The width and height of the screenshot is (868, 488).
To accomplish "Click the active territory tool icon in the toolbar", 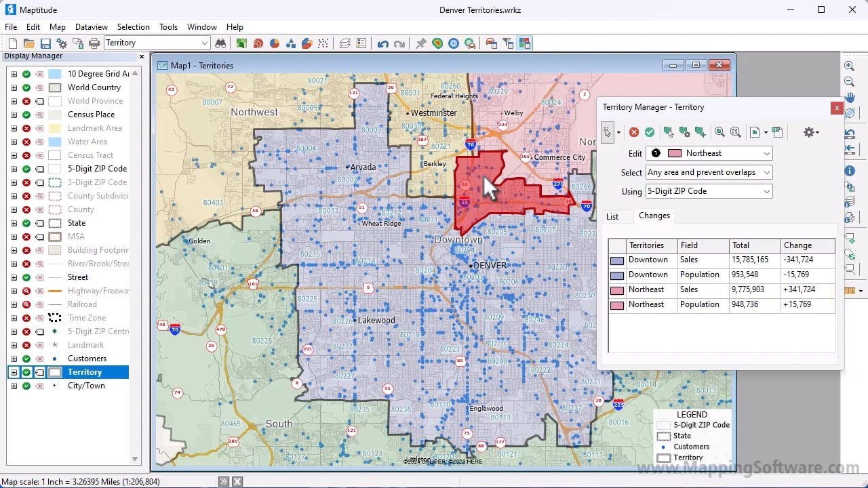I will pyautogui.click(x=524, y=43).
